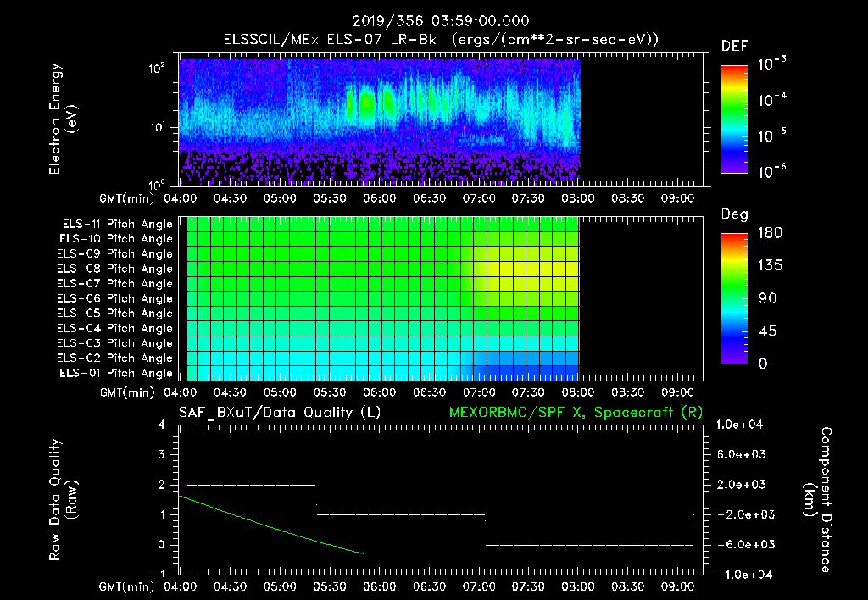Select the 10^-4 value on DEF scale
This screenshot has width=868, height=600.
click(x=771, y=100)
